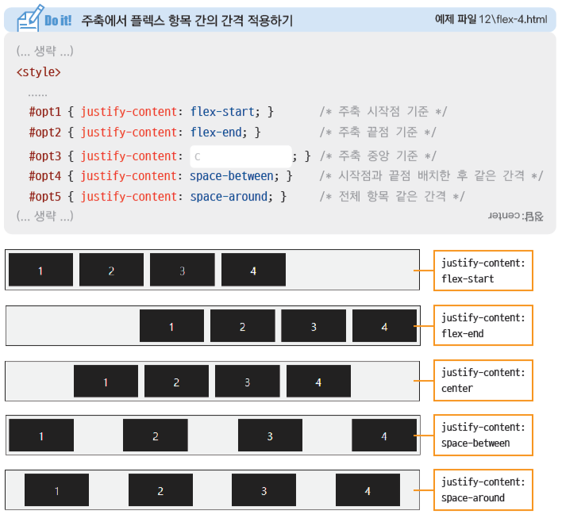The height and width of the screenshot is (518, 562).
Task: Click the justify-content: space-between label box
Action: [x=483, y=435]
